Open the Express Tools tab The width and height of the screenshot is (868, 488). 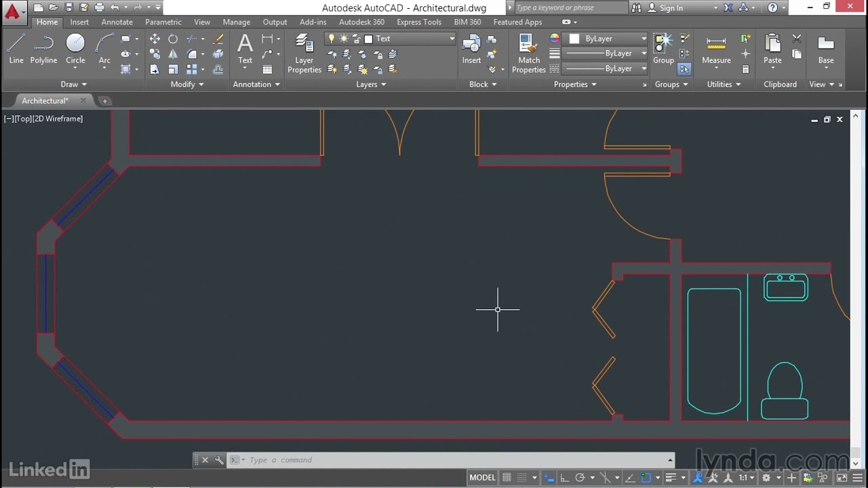coord(419,22)
